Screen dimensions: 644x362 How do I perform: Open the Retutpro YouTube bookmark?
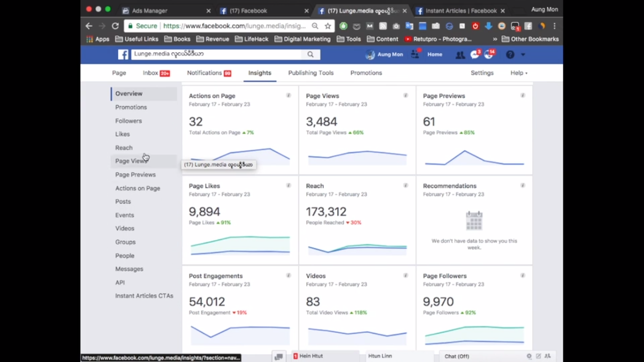(438, 39)
